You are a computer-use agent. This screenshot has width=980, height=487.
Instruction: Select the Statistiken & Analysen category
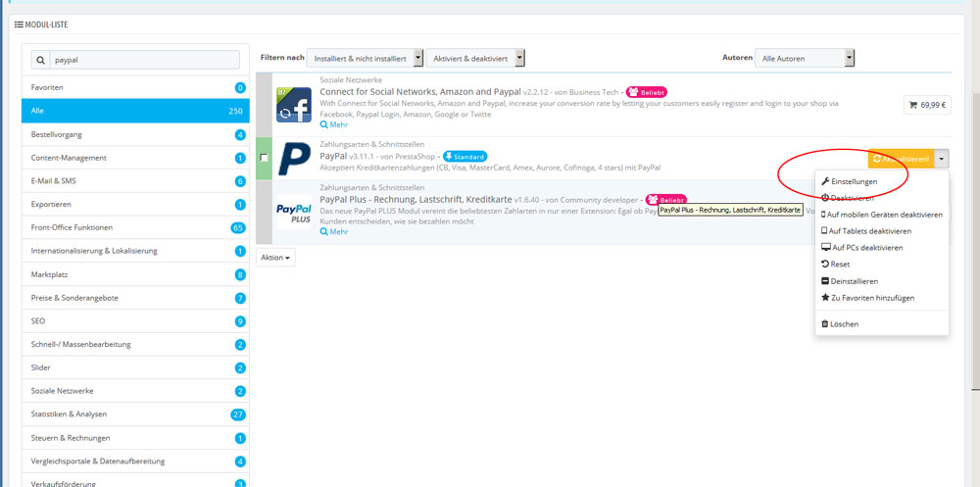coord(135,414)
